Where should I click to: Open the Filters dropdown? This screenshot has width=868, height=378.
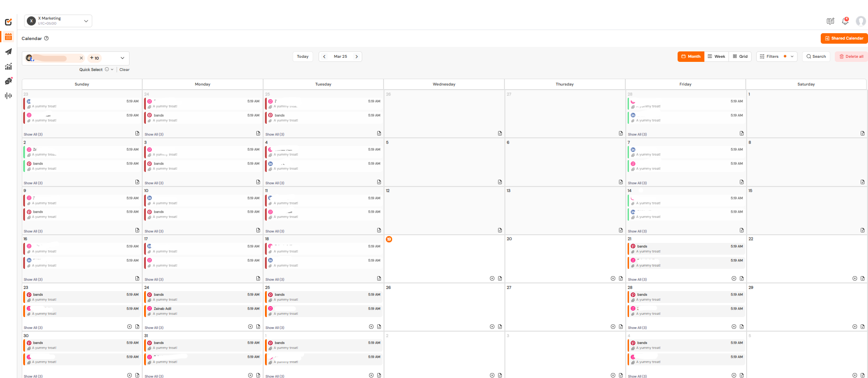(x=777, y=56)
